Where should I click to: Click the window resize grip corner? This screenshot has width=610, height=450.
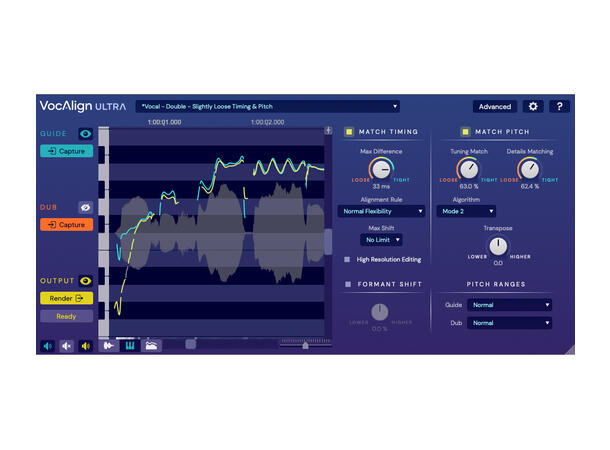[570, 350]
